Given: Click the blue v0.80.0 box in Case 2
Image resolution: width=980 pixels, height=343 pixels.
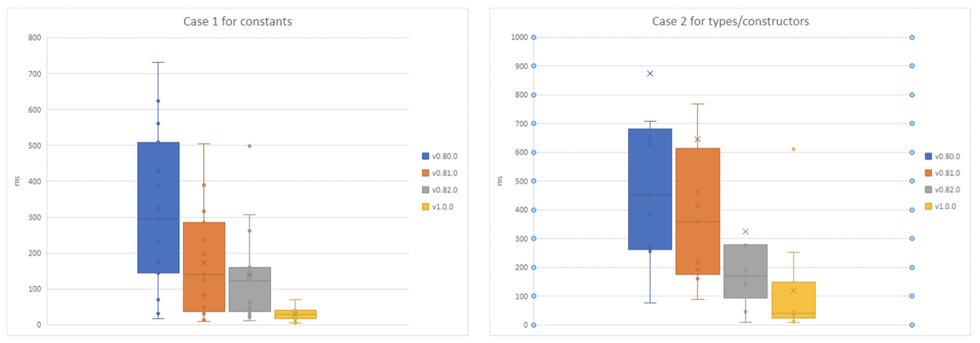Looking at the screenshot, I should tap(650, 166).
